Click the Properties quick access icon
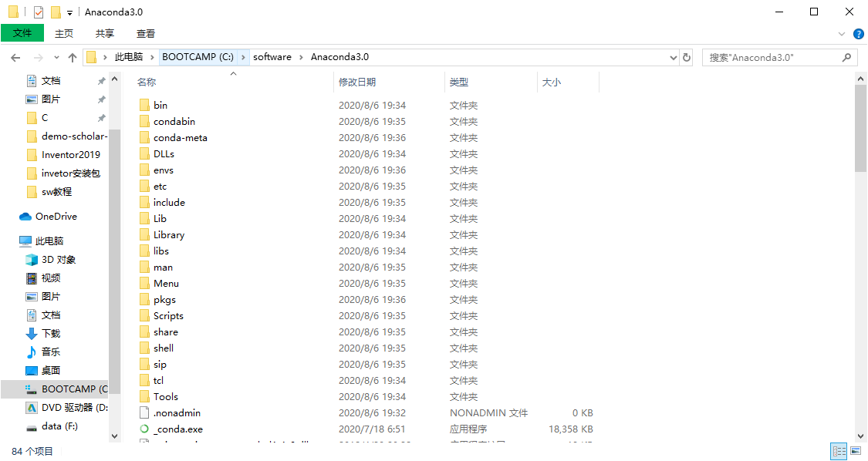 coord(39,12)
